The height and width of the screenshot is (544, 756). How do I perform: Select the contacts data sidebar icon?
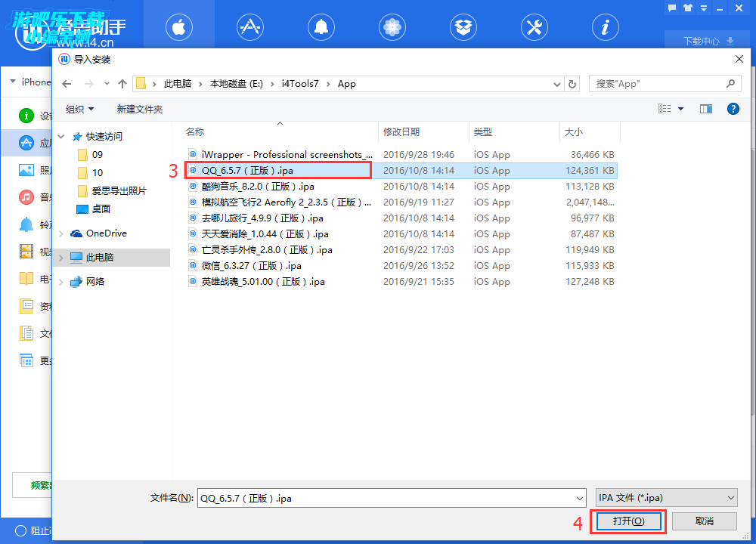click(26, 306)
